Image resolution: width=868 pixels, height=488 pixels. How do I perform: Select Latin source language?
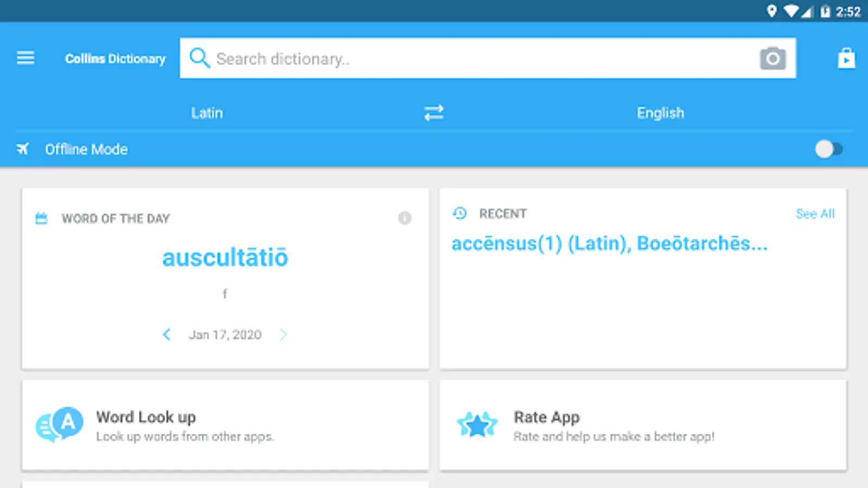pyautogui.click(x=207, y=113)
